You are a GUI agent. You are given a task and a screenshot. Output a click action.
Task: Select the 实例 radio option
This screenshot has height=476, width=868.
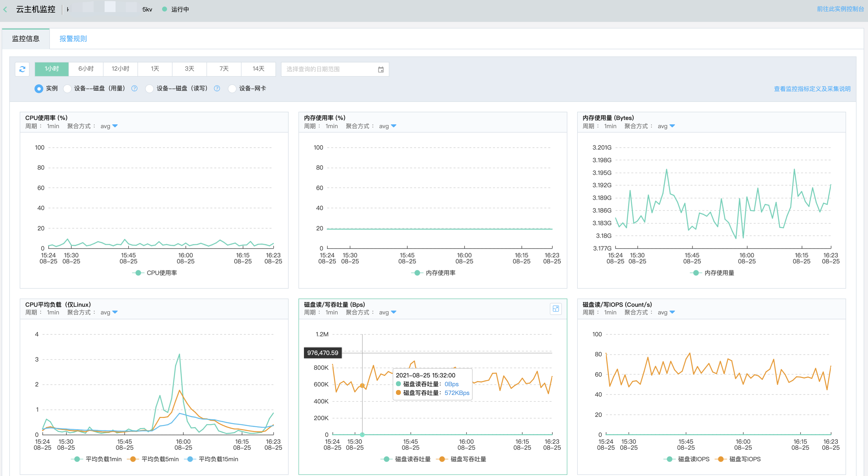[x=39, y=89]
